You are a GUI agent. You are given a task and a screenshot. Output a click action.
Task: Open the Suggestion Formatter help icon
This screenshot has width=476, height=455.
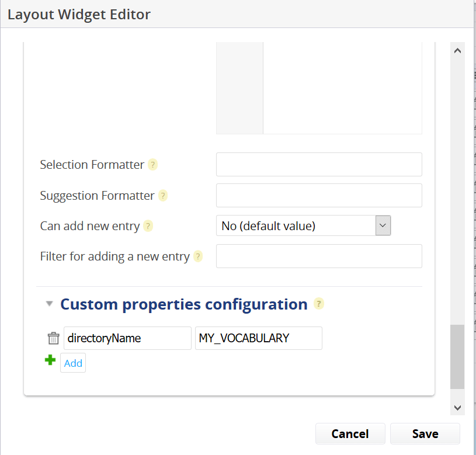[163, 196]
